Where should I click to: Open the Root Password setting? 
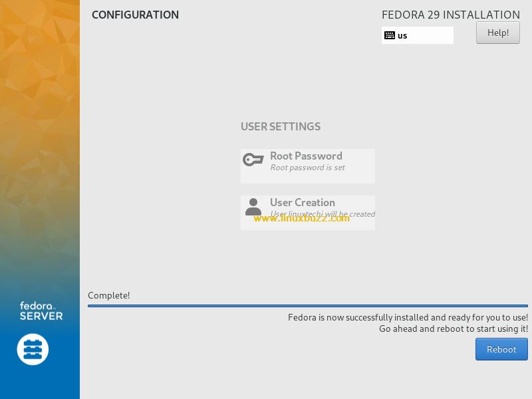(308, 166)
